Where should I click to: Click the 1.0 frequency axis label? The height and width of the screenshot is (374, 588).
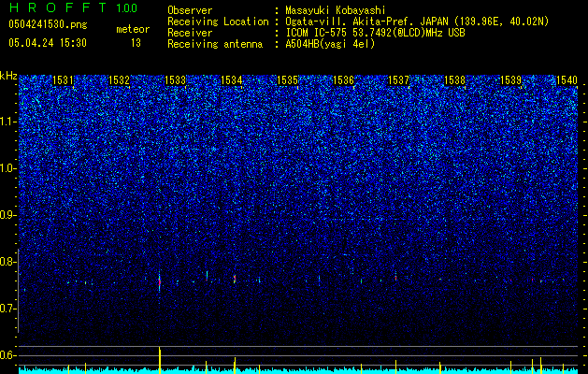8,168
